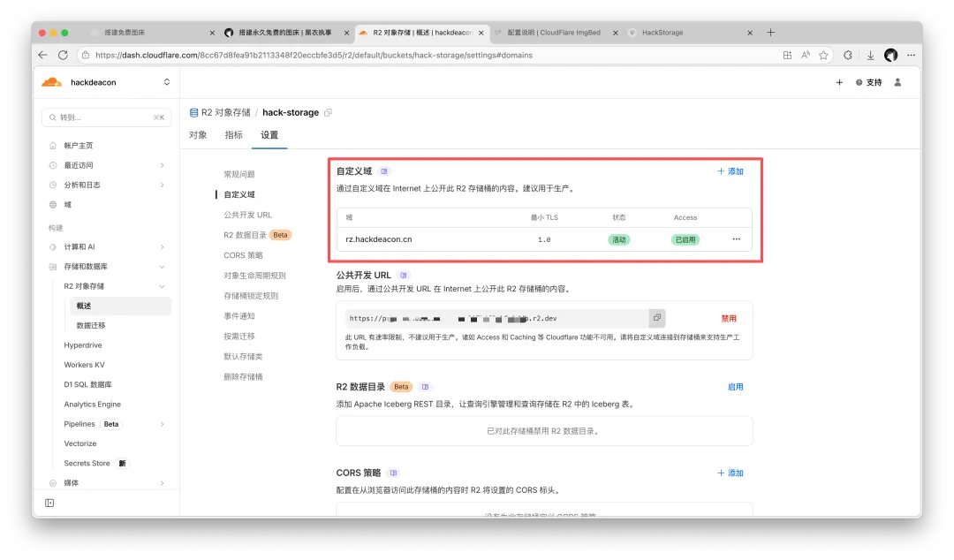
Task: Jump to 公共开发 URL settings section
Action: tap(247, 215)
